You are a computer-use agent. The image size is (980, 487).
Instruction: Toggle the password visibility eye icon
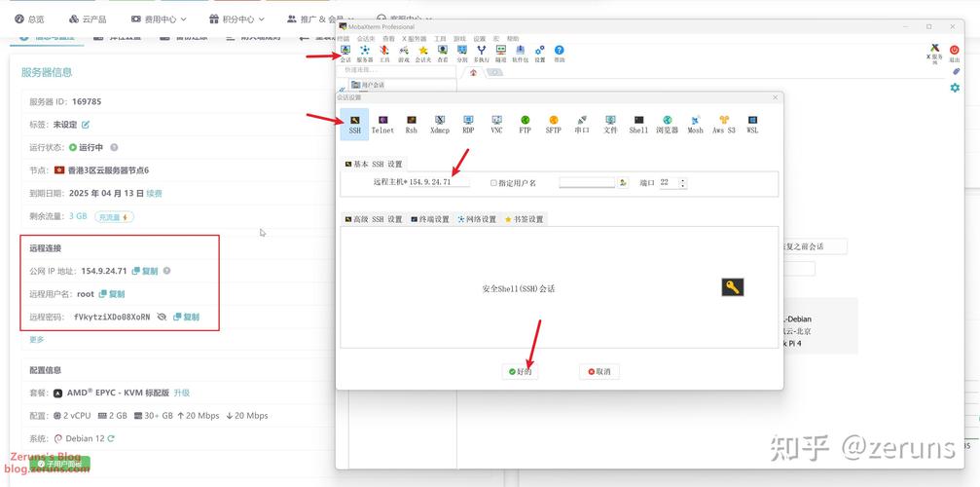tap(162, 317)
